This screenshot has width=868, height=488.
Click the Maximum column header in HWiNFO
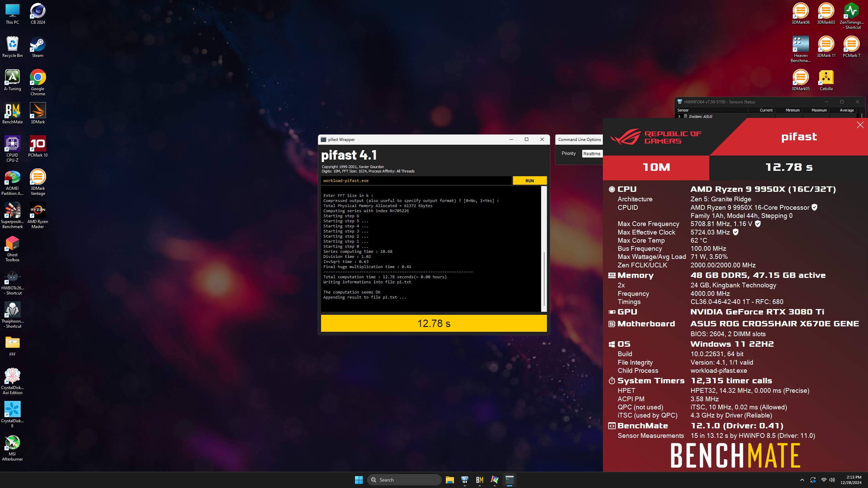[819, 110]
